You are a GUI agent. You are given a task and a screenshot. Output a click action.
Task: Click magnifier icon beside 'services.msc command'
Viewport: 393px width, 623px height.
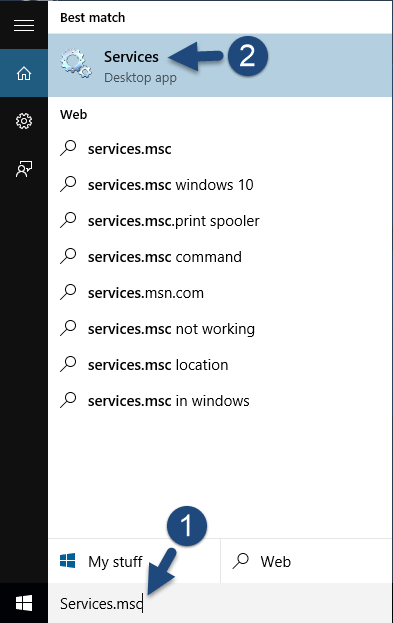[68, 256]
